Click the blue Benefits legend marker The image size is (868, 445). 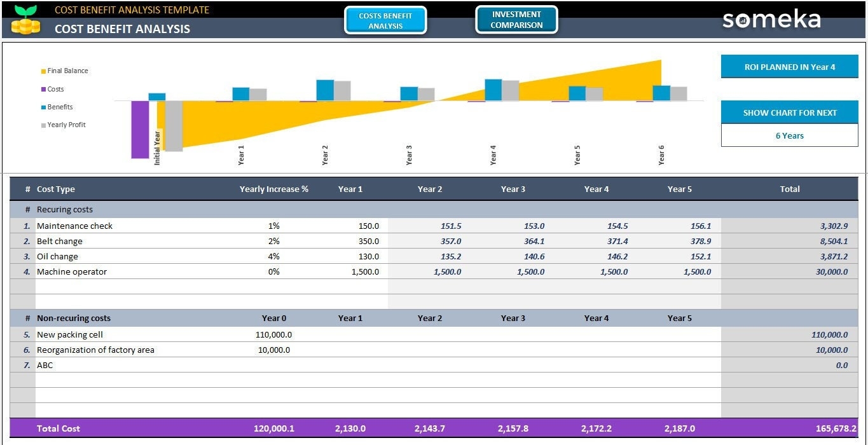pos(44,107)
